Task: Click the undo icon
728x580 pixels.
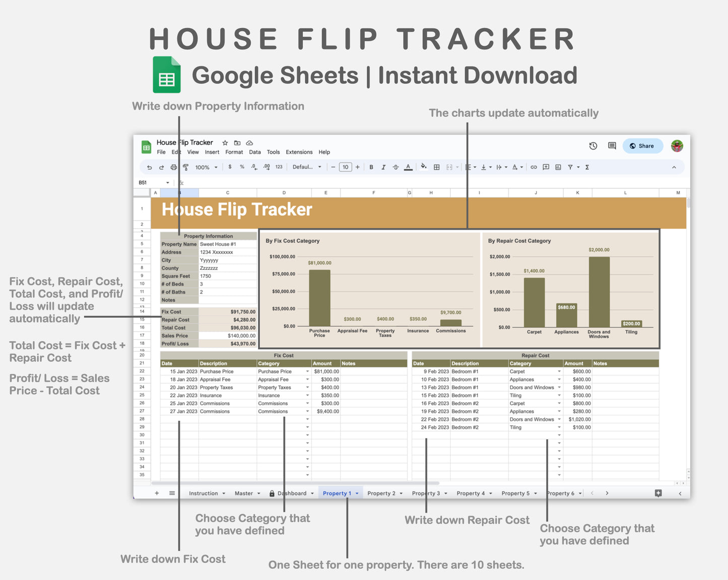Action: coord(150,167)
